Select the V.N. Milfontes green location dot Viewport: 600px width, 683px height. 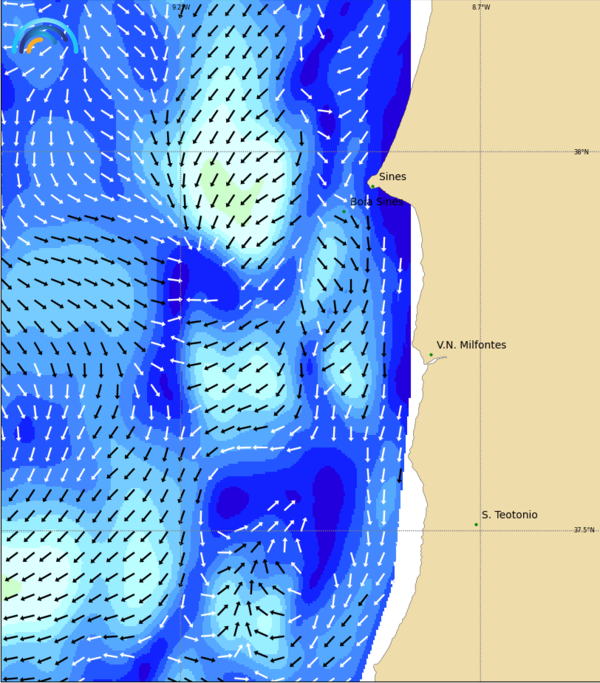[431, 354]
